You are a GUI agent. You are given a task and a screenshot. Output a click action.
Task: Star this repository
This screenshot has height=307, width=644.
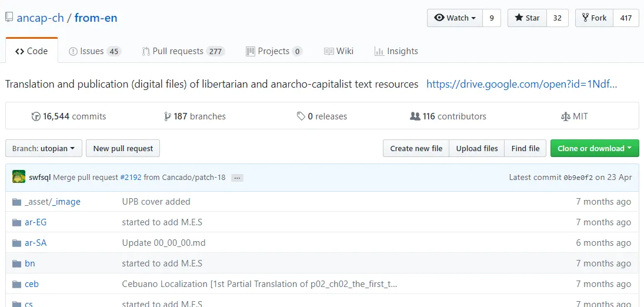(x=527, y=18)
